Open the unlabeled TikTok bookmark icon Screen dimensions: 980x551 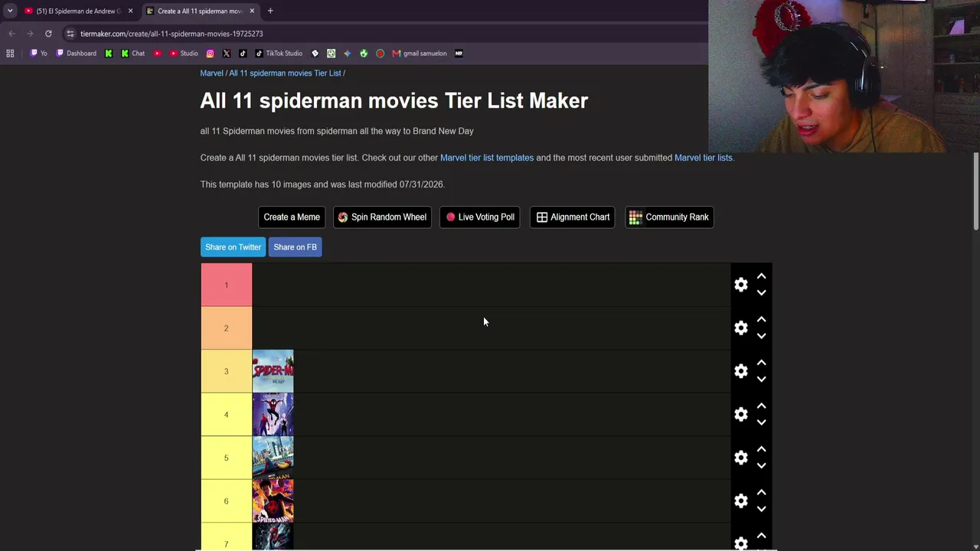243,54
